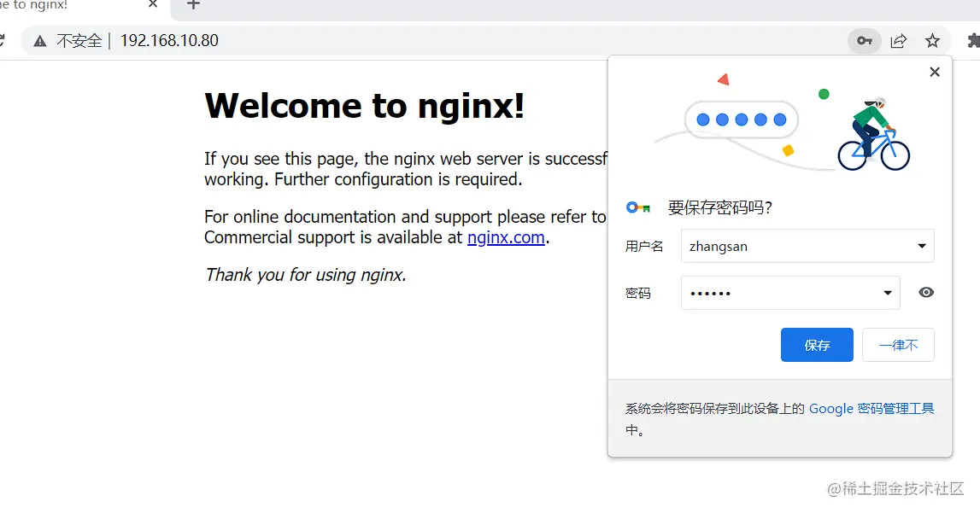Click the bookmark star icon

pyautogui.click(x=933, y=40)
